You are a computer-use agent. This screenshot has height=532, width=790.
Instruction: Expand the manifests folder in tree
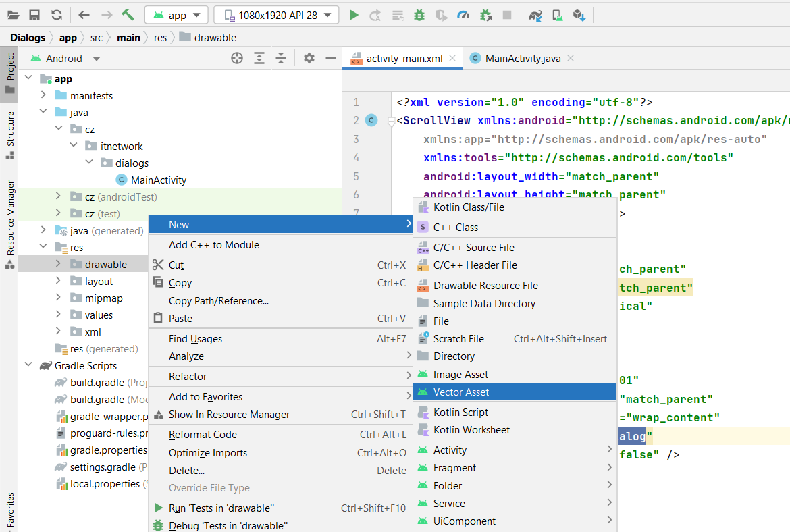click(x=43, y=96)
